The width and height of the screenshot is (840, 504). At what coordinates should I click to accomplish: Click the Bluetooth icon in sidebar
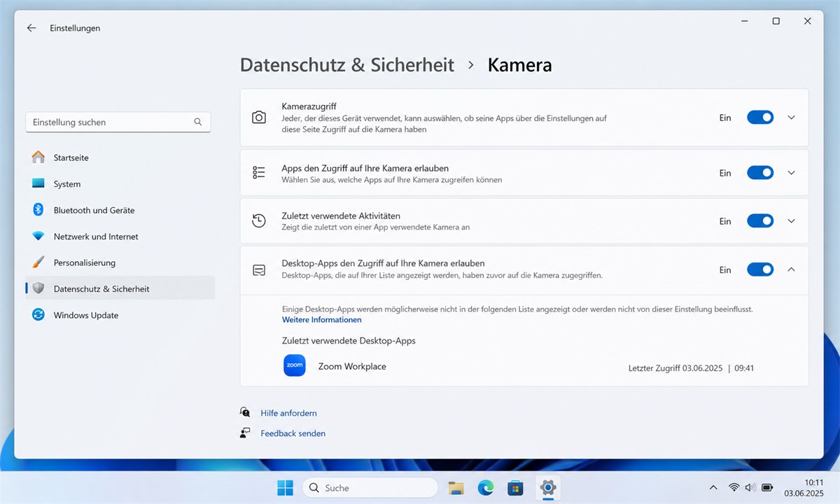(x=38, y=210)
